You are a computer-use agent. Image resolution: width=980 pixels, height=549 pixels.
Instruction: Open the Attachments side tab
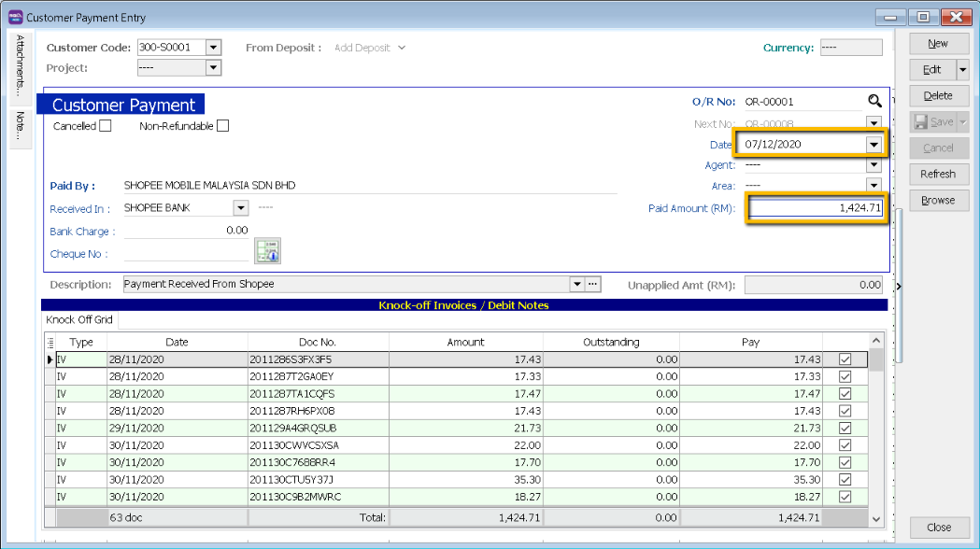click(20, 67)
